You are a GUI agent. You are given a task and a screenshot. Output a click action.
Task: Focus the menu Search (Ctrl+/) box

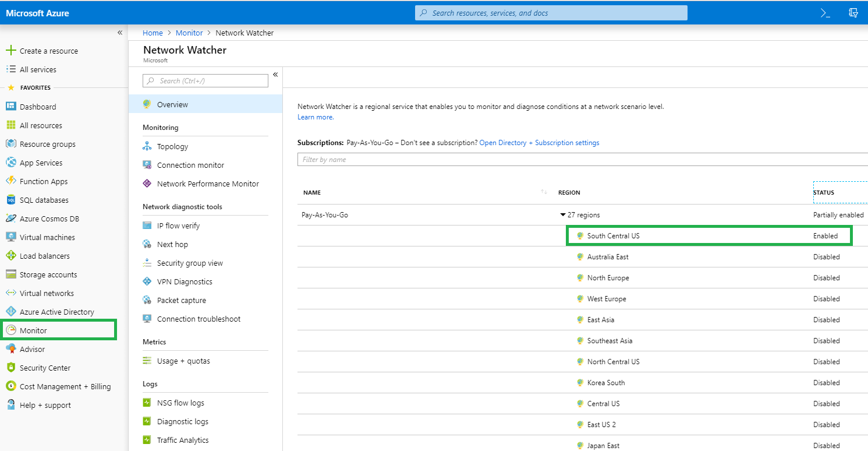tap(206, 81)
